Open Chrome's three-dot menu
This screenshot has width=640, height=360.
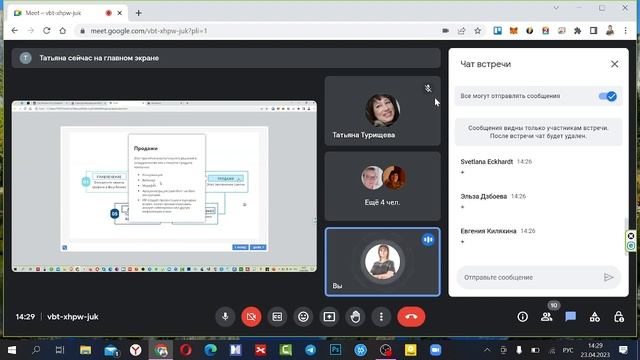coord(625,31)
